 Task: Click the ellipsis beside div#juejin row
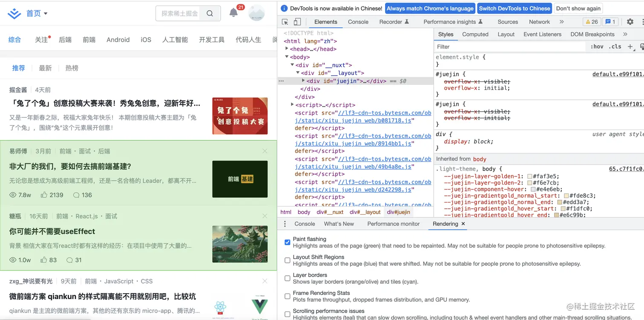click(281, 81)
